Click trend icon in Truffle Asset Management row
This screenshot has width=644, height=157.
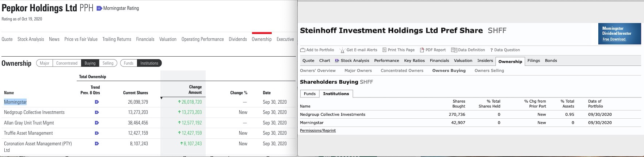tap(96, 133)
